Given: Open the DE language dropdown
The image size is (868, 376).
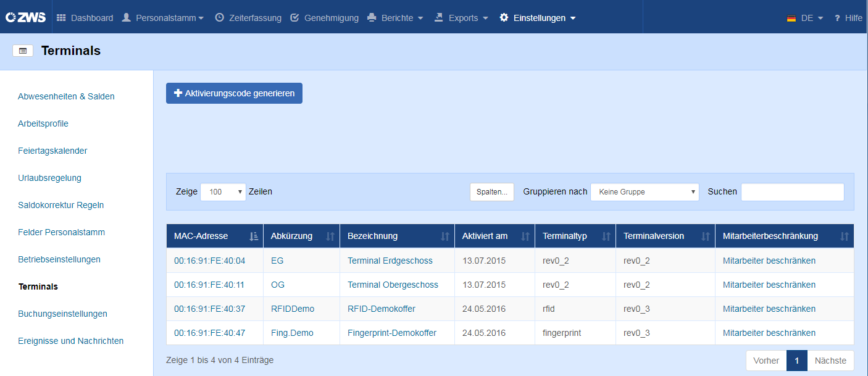Looking at the screenshot, I should [806, 18].
